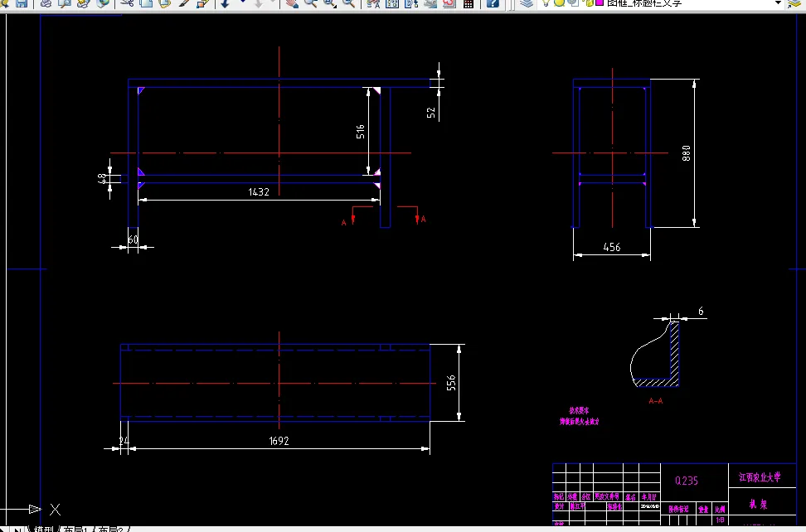The height and width of the screenshot is (532, 806).
Task: Click the Q235 material text in title block
Action: pyautogui.click(x=687, y=481)
